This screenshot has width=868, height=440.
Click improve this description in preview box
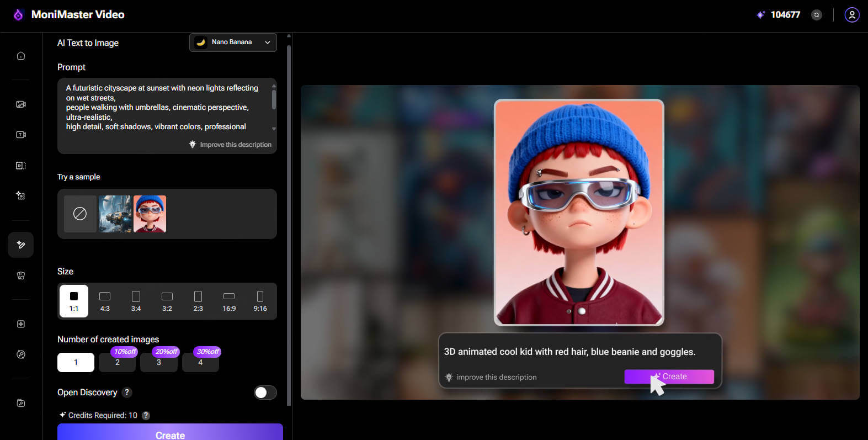point(497,377)
